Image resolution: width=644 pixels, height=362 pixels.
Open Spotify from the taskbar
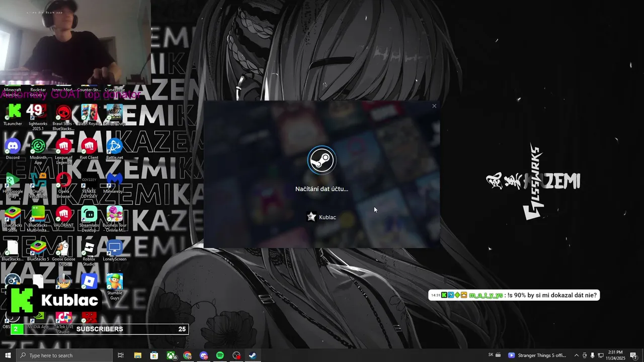220,355
